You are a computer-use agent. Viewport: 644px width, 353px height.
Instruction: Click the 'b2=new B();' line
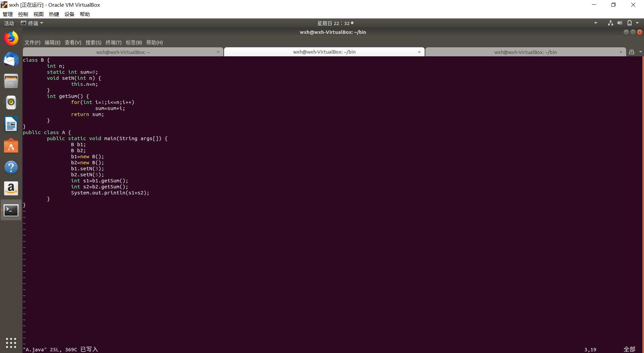tap(88, 163)
